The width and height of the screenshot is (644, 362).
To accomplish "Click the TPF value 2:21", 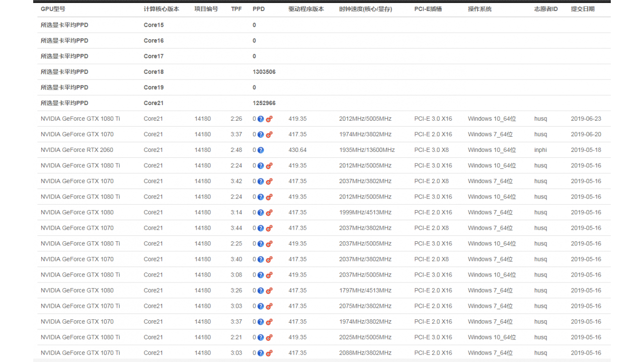I will click(236, 337).
